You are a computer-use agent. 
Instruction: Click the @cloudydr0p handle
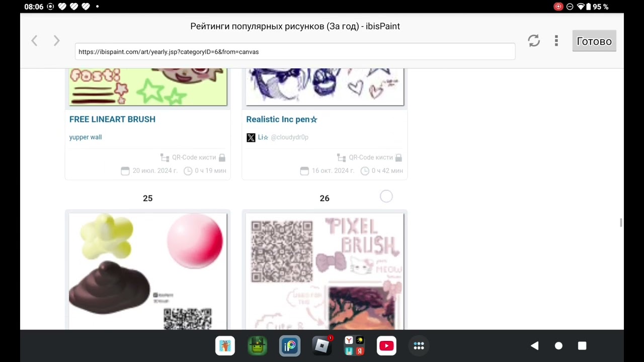coord(290,137)
